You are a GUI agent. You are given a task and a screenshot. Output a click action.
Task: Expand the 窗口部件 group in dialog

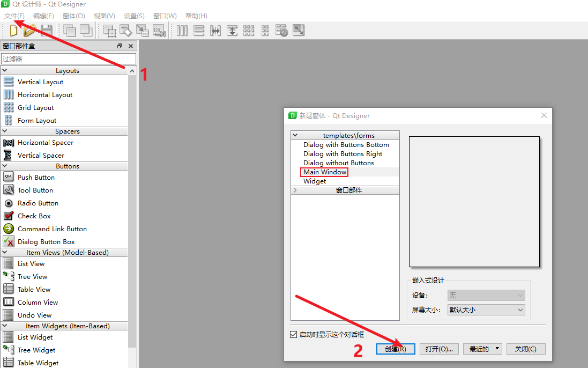pyautogui.click(x=295, y=190)
